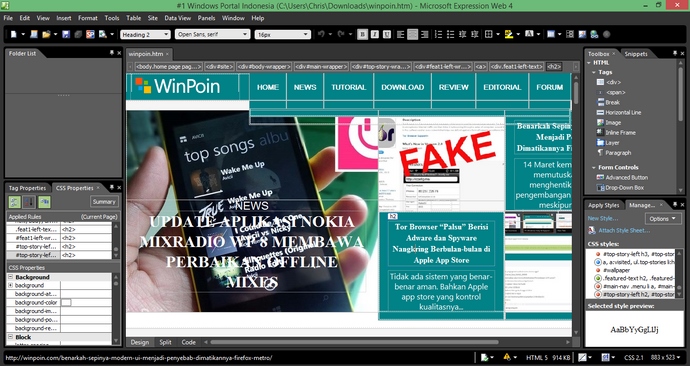Align text left
Image resolution: width=690 pixels, height=366 pixels.
click(x=400, y=34)
